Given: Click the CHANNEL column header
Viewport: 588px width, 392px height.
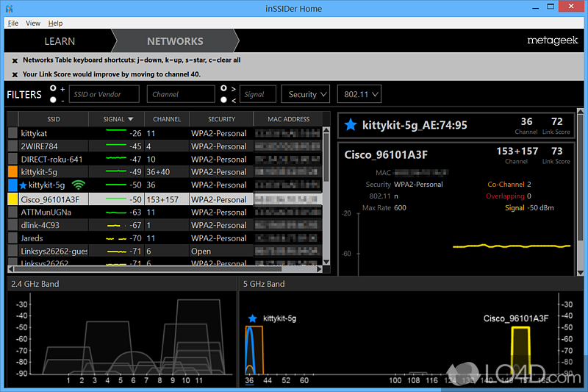Looking at the screenshot, I should tap(167, 119).
